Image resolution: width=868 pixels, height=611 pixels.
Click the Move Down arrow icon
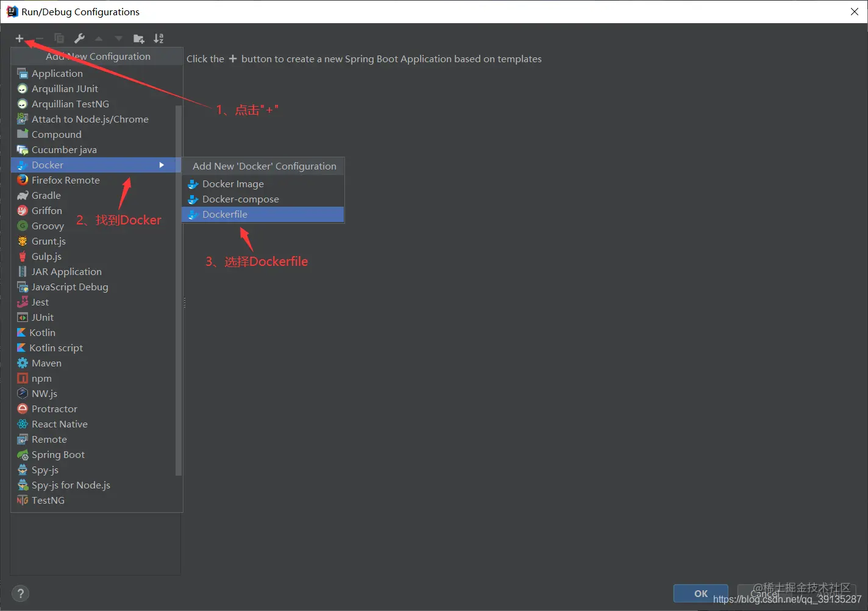click(118, 38)
